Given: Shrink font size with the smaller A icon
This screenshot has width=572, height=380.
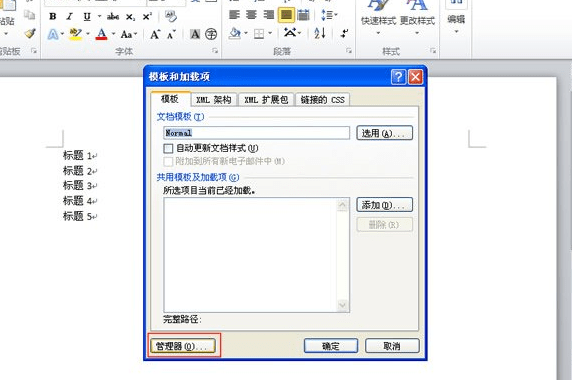Looking at the screenshot, I should [171, 35].
